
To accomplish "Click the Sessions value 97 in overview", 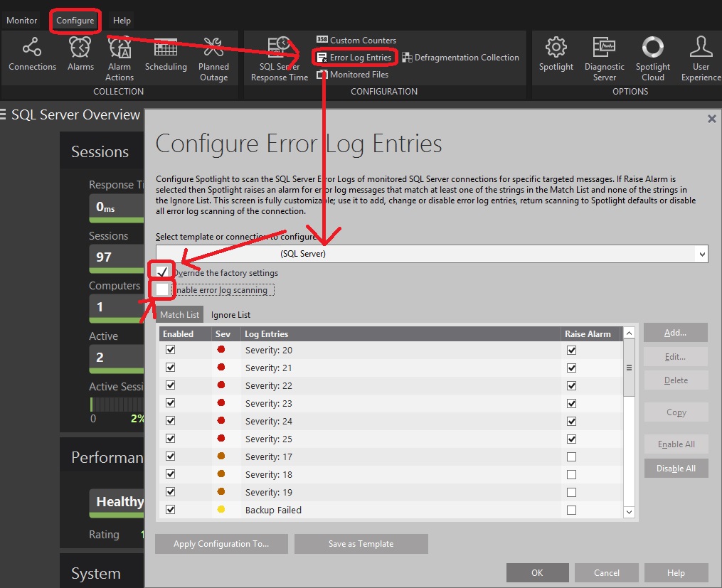I will (104, 257).
